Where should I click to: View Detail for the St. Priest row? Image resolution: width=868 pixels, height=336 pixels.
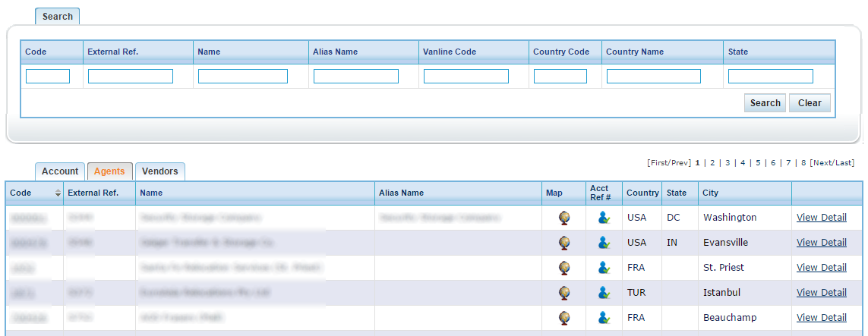coord(822,268)
